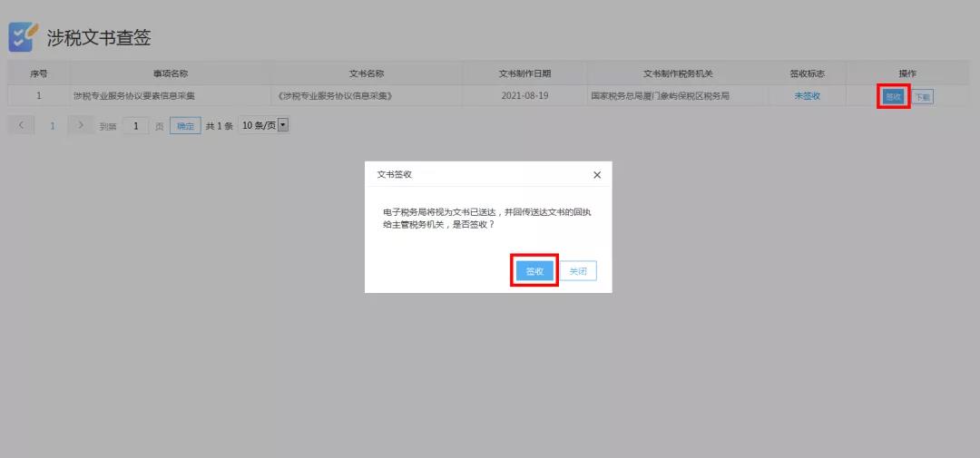Click the 未签收 status link
The height and width of the screenshot is (458, 980).
pos(807,96)
